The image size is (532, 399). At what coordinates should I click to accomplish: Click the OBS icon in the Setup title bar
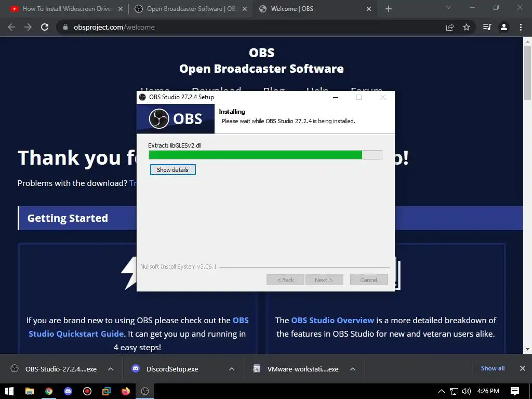pyautogui.click(x=142, y=97)
